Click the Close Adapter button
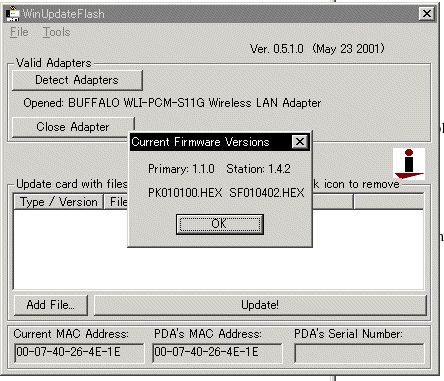 (73, 127)
